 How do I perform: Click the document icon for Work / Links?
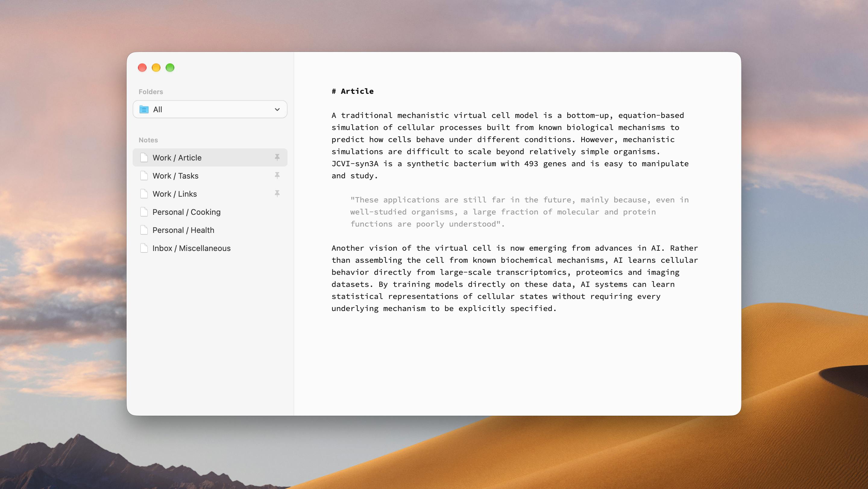tap(144, 194)
